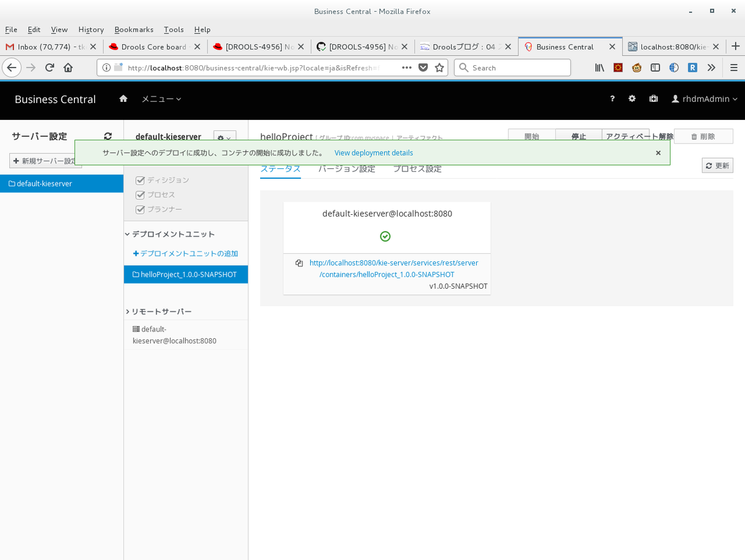Open a new browser tab plus
Screen dimensions: 745x560
(736, 47)
